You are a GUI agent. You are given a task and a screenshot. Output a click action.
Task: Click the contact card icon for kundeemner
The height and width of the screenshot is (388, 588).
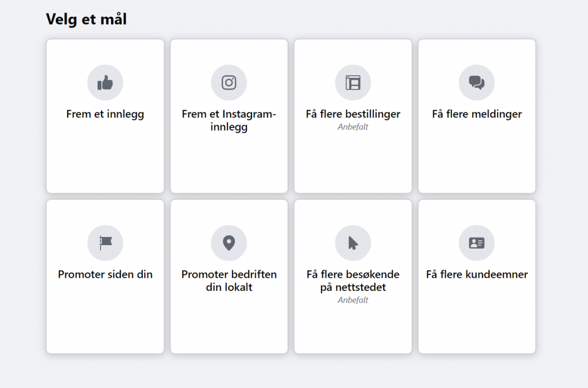(x=477, y=243)
